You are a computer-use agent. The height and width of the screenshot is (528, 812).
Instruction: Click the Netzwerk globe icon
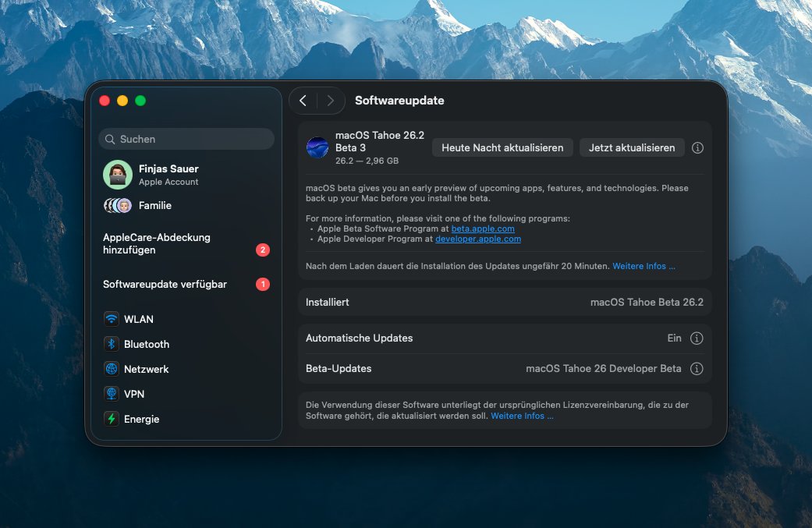pyautogui.click(x=112, y=369)
